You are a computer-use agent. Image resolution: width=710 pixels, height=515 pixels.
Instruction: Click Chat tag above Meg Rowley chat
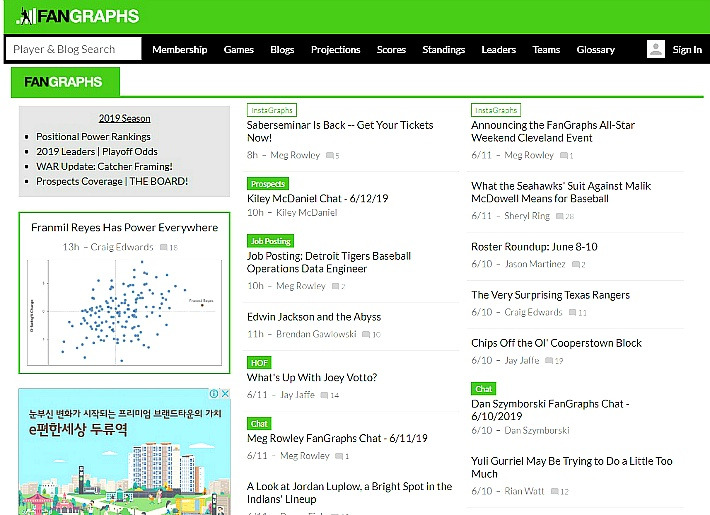point(259,424)
